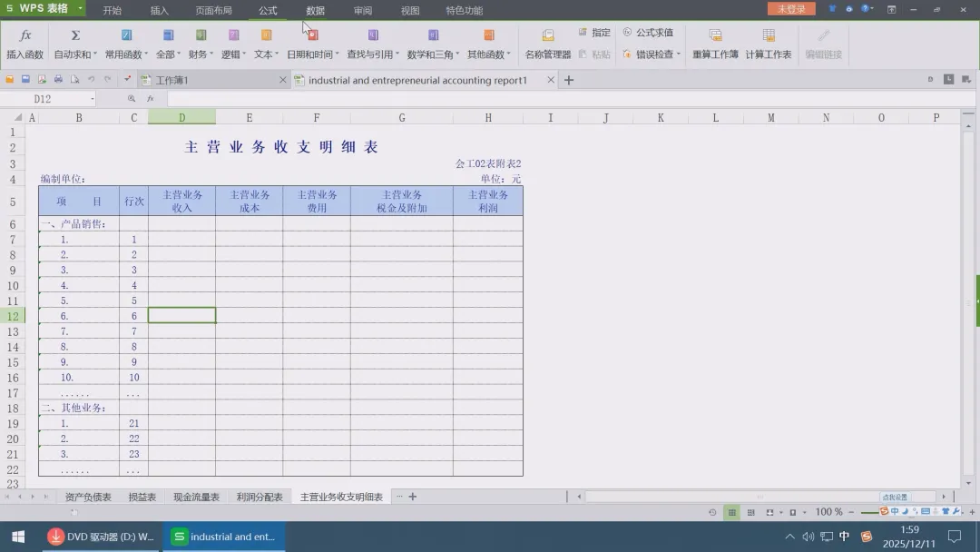
Task: Select the 现金流量表 sheet tab
Action: (196, 497)
